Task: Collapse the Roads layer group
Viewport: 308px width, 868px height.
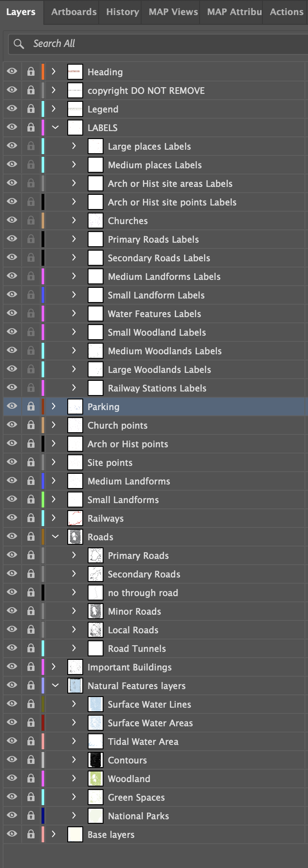Action: point(55,537)
